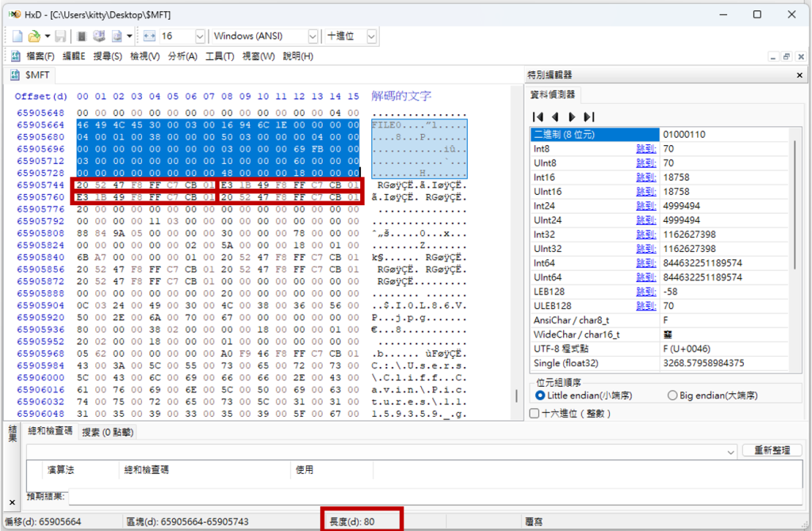Click the 演算法 column header

tap(61, 470)
